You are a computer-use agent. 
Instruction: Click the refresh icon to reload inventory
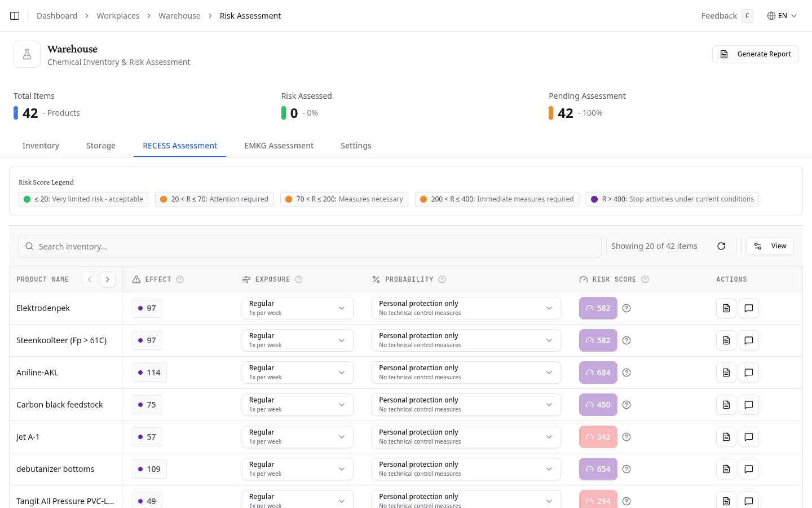pyautogui.click(x=721, y=246)
